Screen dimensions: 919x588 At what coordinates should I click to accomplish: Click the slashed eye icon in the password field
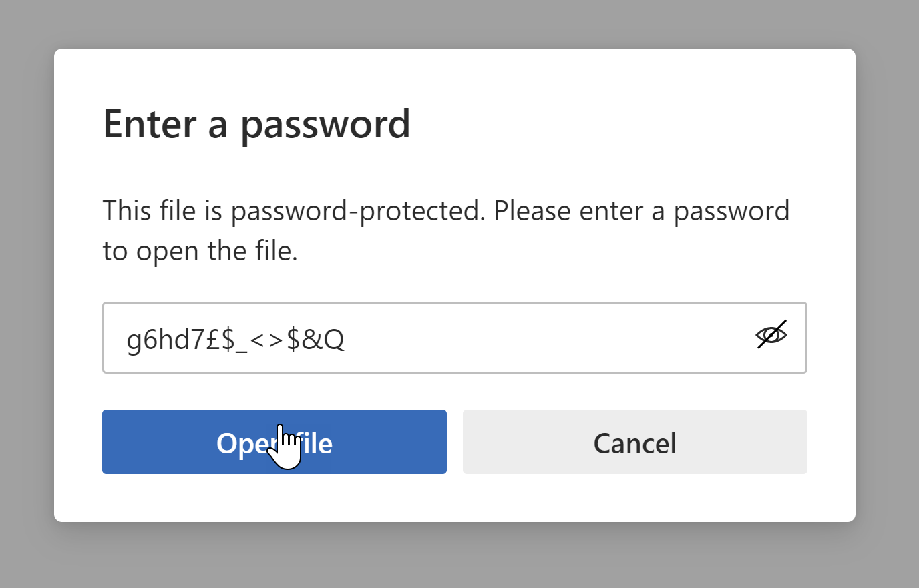[771, 334]
